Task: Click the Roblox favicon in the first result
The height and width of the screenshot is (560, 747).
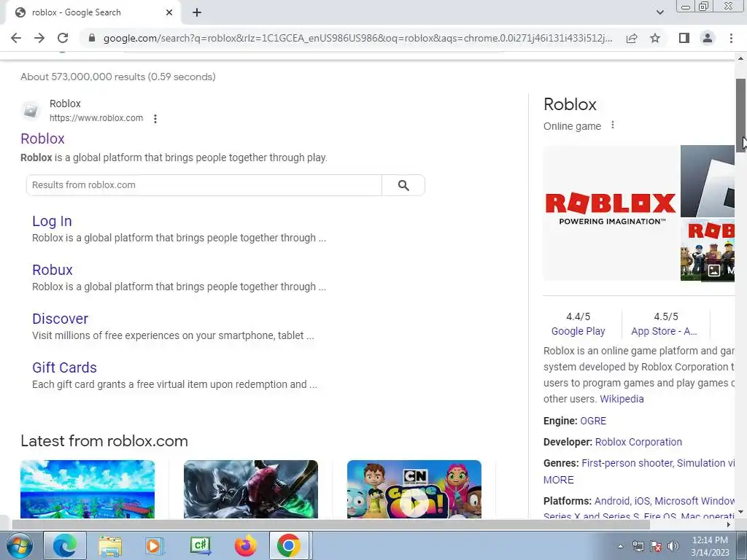Action: 31,111
